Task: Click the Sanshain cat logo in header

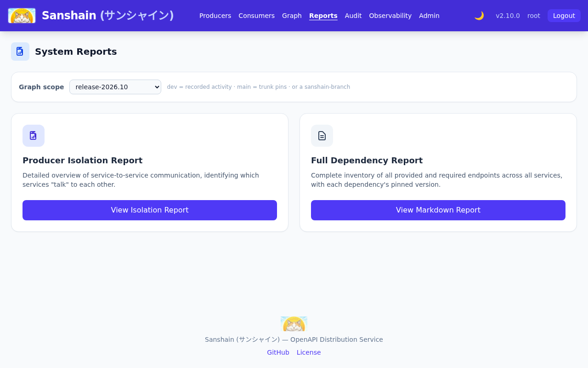Action: (22, 16)
